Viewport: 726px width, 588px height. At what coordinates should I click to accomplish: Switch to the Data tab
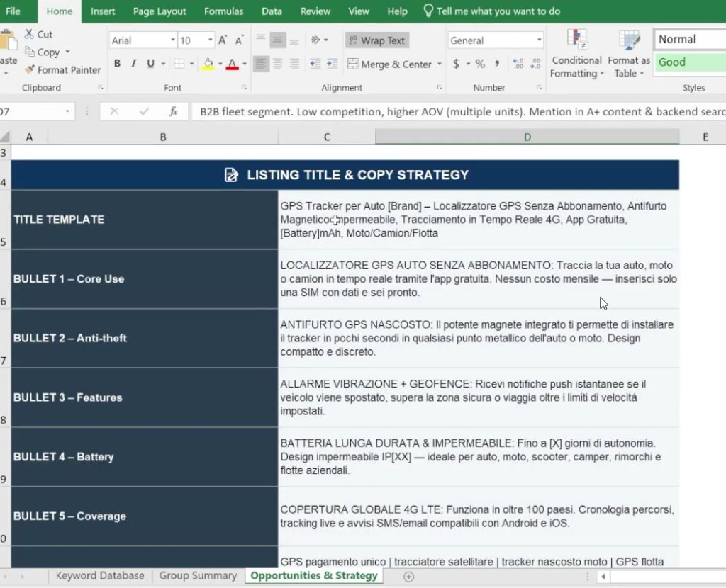(x=272, y=11)
